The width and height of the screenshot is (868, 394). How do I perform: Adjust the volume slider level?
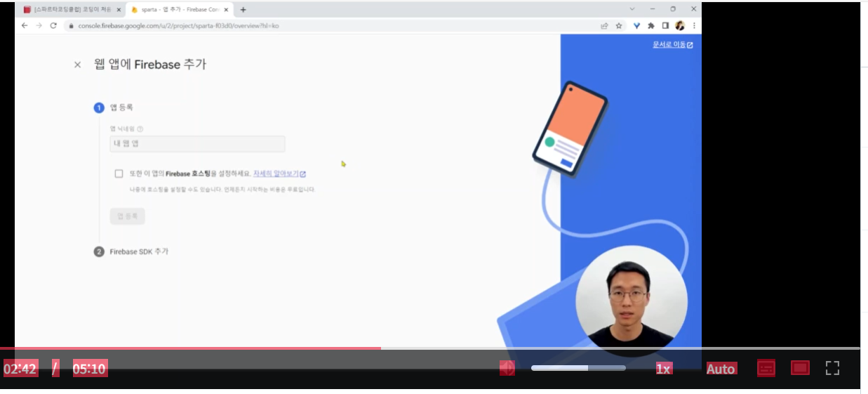(x=578, y=368)
